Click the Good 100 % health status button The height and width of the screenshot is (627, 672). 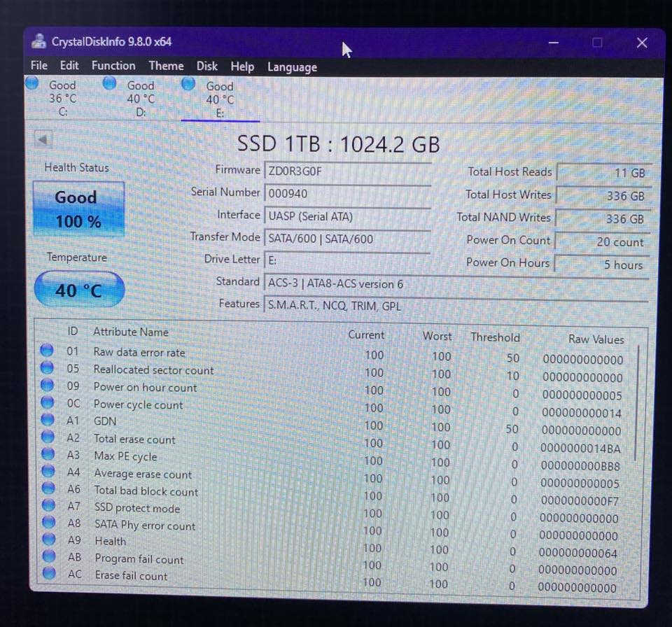pos(78,209)
